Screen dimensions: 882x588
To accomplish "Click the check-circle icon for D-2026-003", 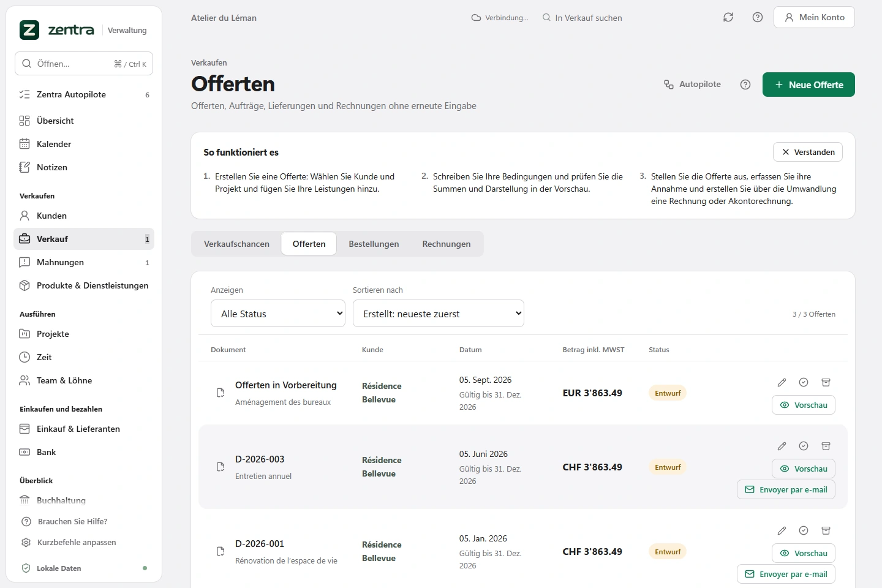I will pos(804,446).
